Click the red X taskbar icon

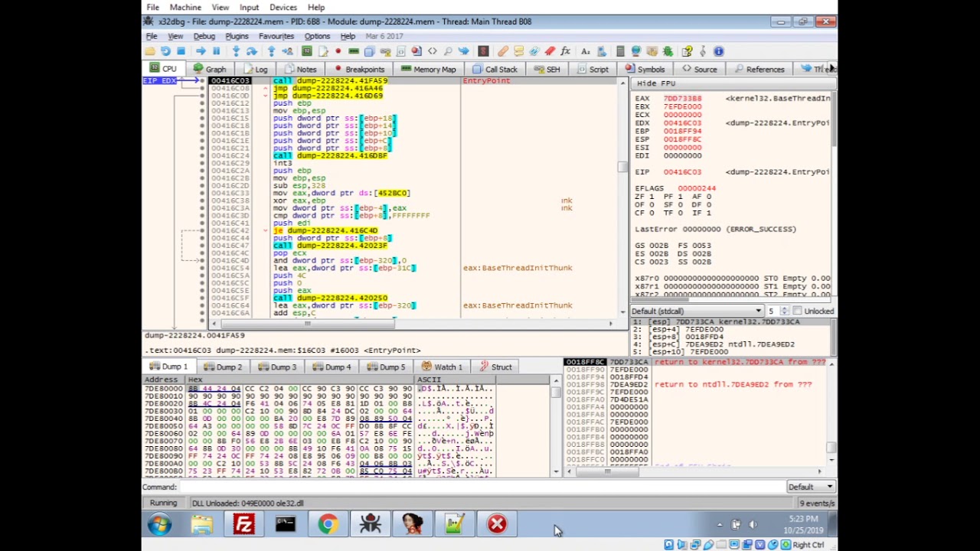[x=497, y=524]
